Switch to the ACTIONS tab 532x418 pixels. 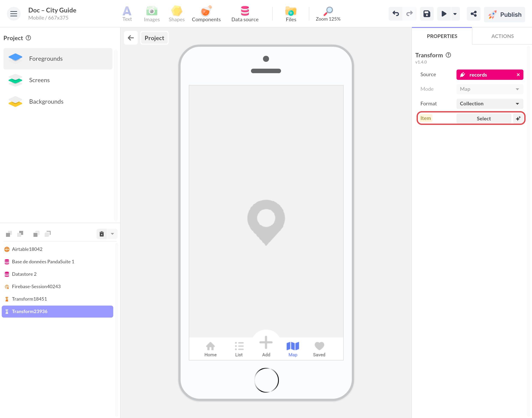tap(502, 36)
